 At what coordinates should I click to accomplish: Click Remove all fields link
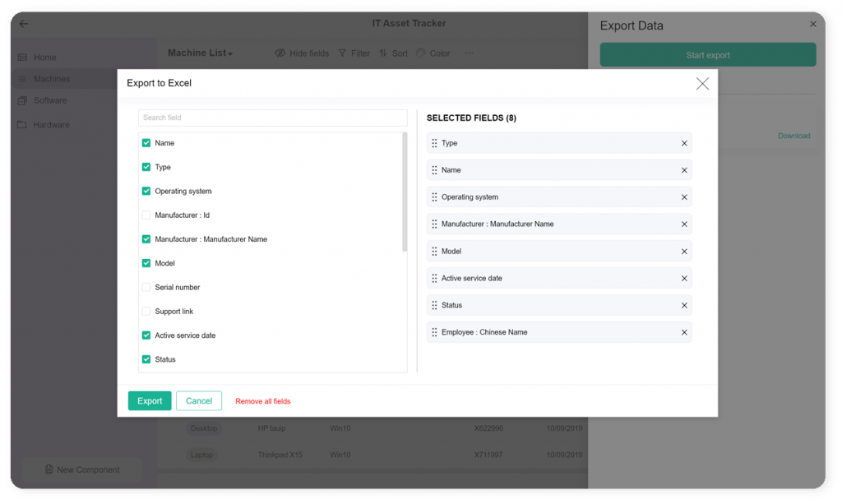click(x=262, y=401)
